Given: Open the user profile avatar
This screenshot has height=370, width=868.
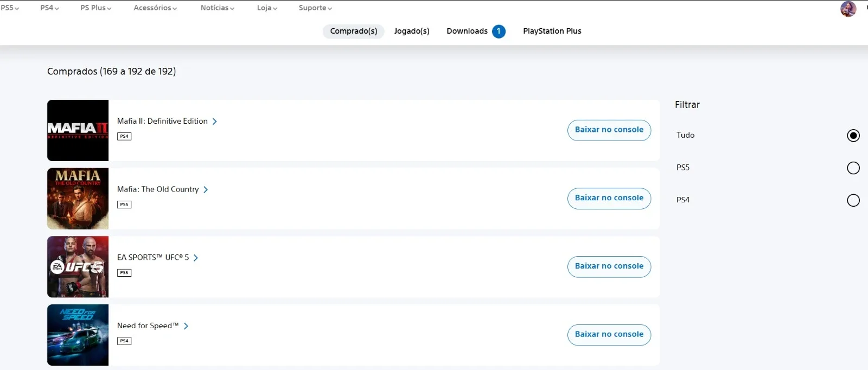Looking at the screenshot, I should 848,9.
